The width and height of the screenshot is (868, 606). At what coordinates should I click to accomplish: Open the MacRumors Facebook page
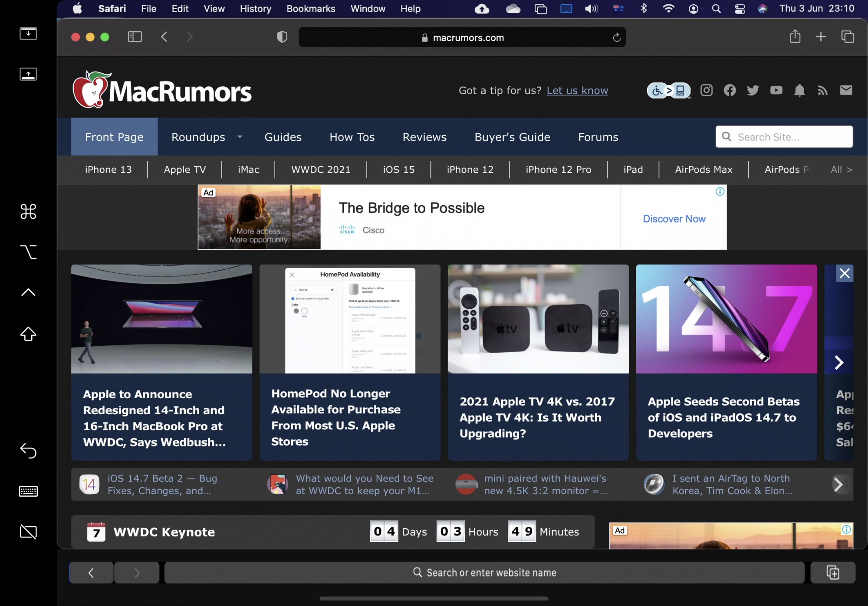(x=730, y=90)
